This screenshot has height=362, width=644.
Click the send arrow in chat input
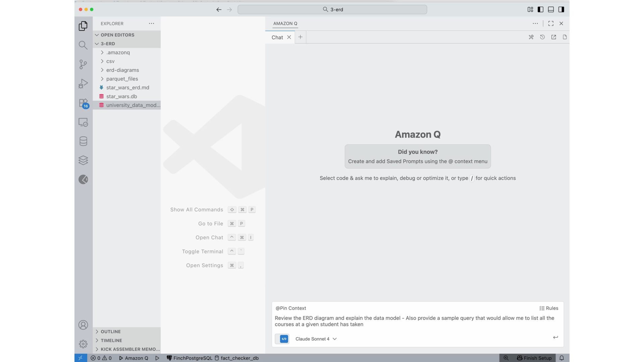click(x=555, y=338)
